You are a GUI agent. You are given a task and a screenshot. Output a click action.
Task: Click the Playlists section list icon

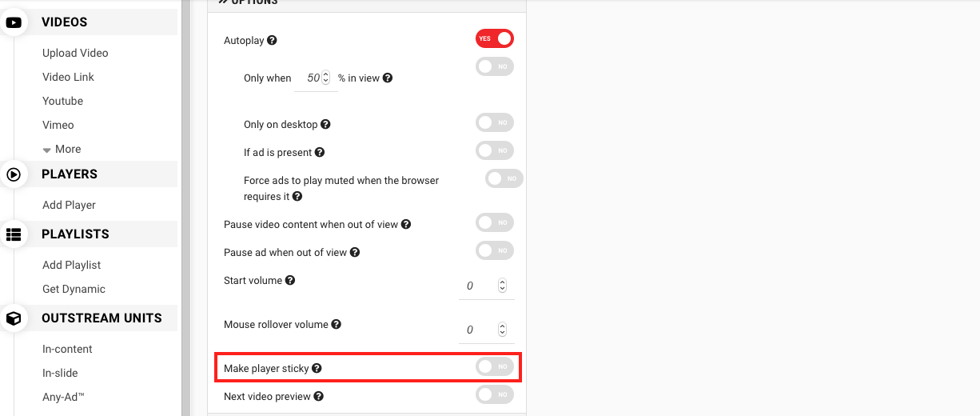pos(14,234)
